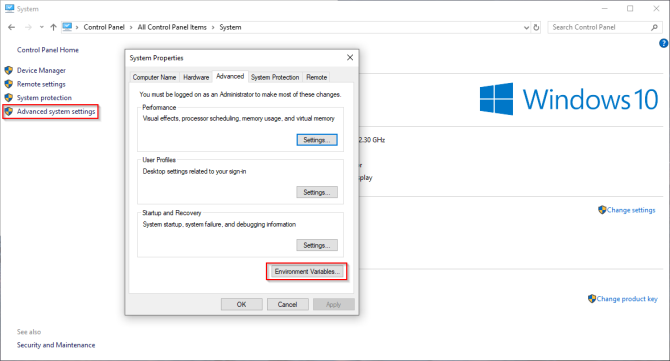Click shield icon beside Device Manager
This screenshot has height=361, width=670.
(x=9, y=70)
